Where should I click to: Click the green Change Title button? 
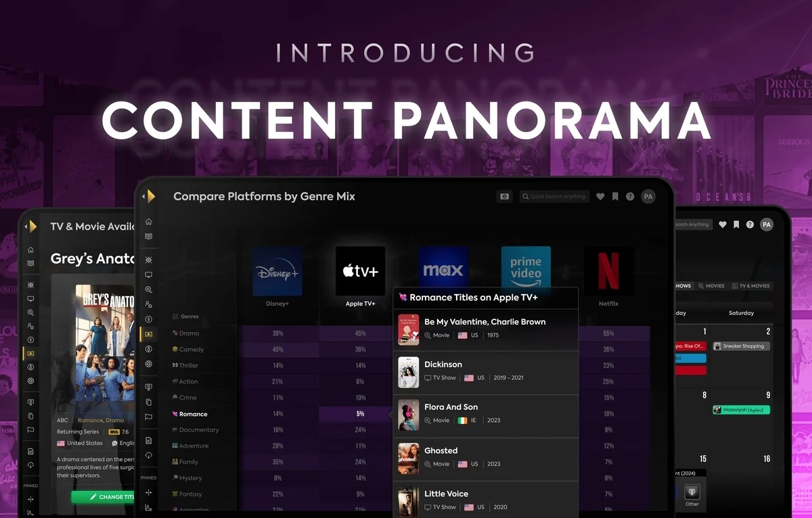click(105, 497)
